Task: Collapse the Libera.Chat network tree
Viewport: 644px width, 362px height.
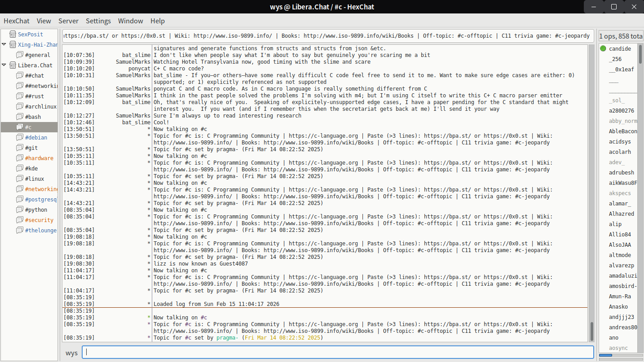Action: pos(4,65)
